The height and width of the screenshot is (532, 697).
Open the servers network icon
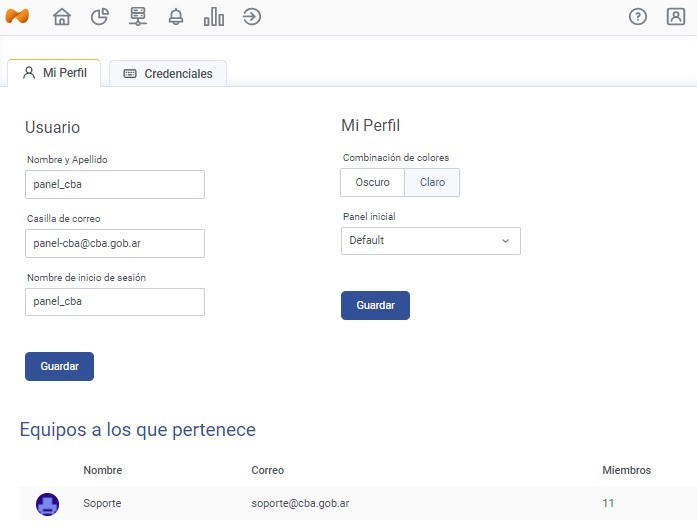point(138,17)
